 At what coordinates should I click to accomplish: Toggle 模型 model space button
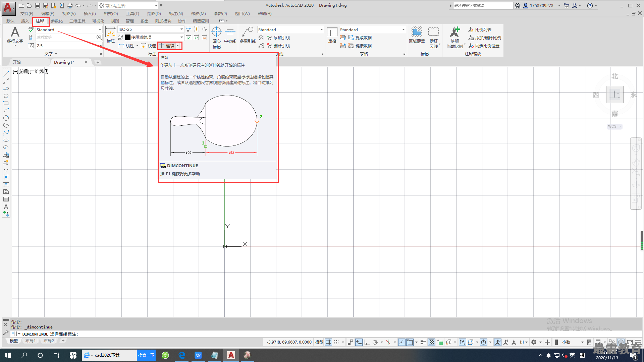click(x=319, y=342)
